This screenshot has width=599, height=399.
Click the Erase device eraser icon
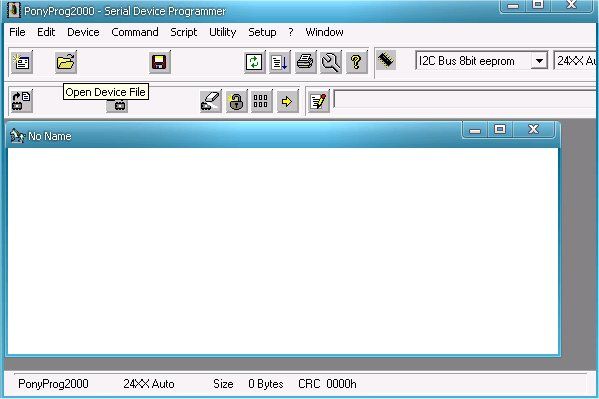[210, 101]
